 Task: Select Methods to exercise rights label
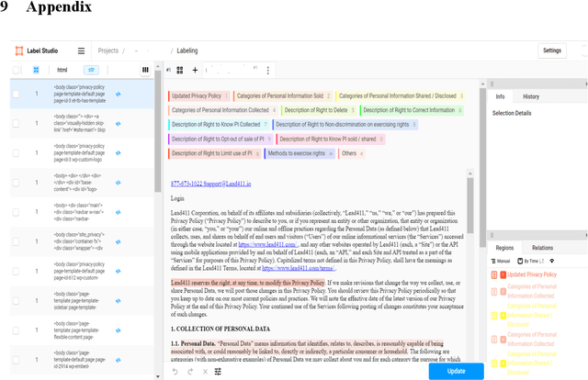pyautogui.click(x=300, y=153)
